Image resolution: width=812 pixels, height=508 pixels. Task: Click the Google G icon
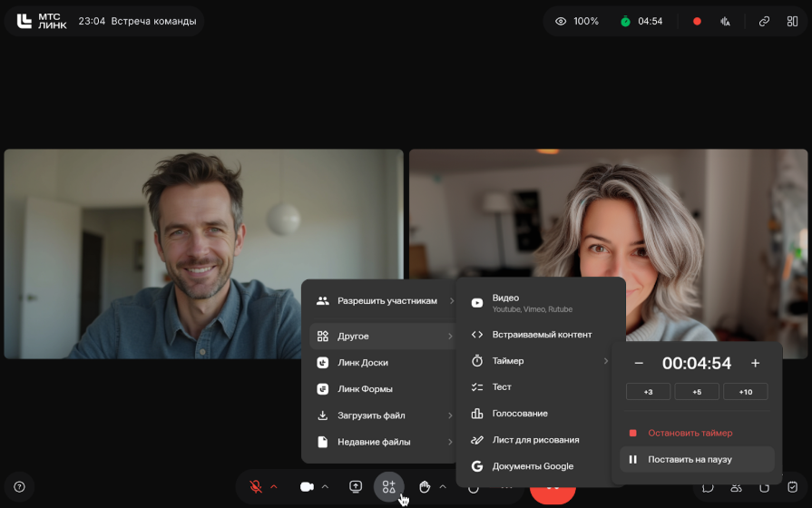[x=477, y=466]
